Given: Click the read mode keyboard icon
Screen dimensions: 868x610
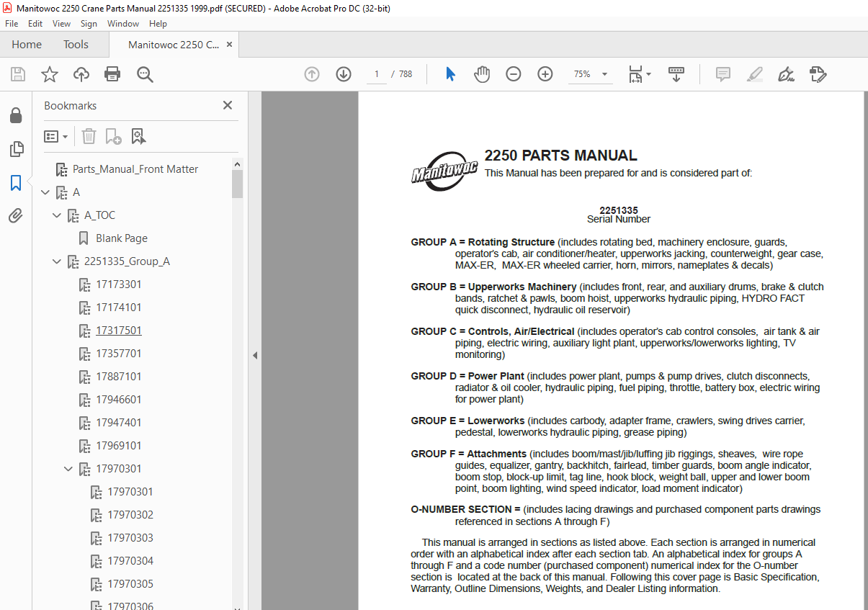Looking at the screenshot, I should click(x=676, y=74).
